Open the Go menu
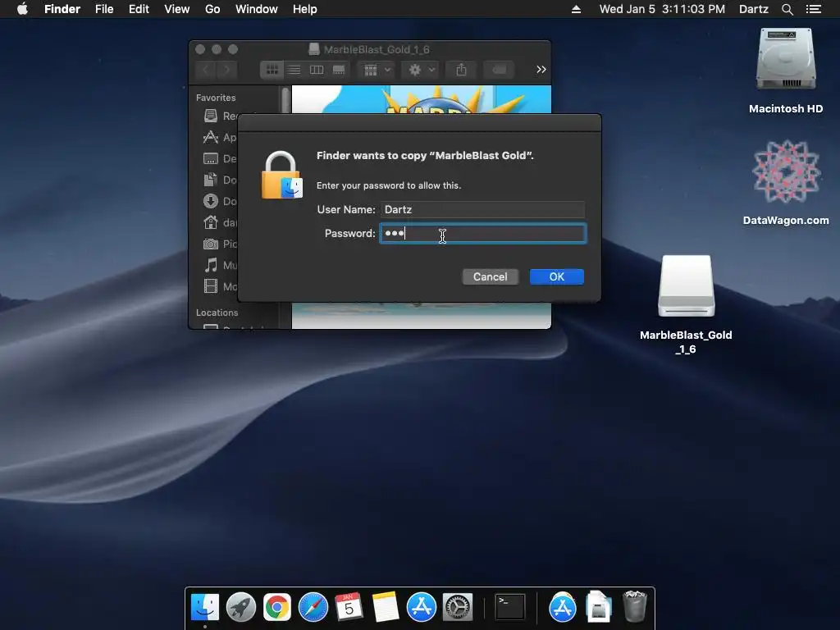This screenshot has width=840, height=630. (x=212, y=9)
